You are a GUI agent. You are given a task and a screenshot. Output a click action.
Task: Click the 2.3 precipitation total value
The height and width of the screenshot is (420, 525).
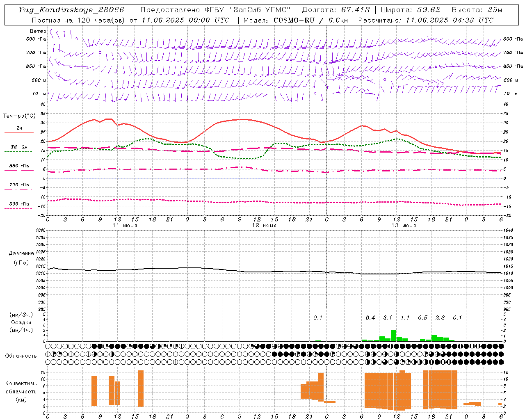[x=440, y=318]
